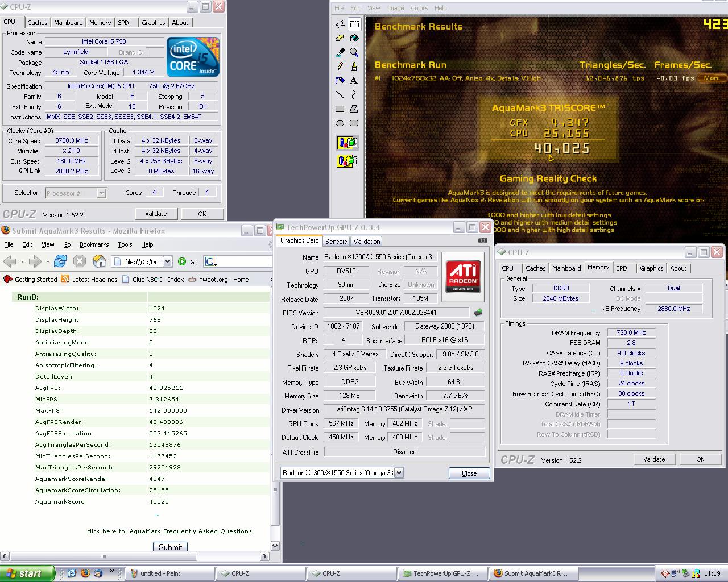728x582 pixels.
Task: Open the Mainboard tab in left CPU-Z
Action: 68,23
